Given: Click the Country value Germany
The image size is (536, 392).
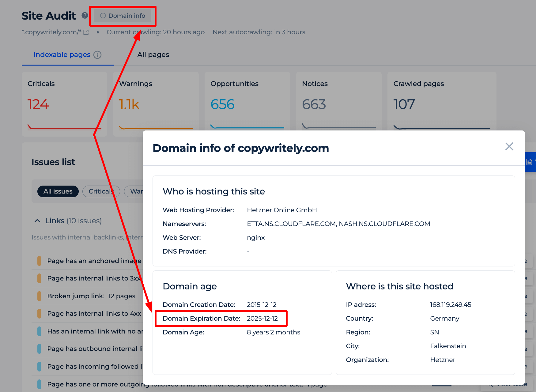Looking at the screenshot, I should tap(444, 318).
